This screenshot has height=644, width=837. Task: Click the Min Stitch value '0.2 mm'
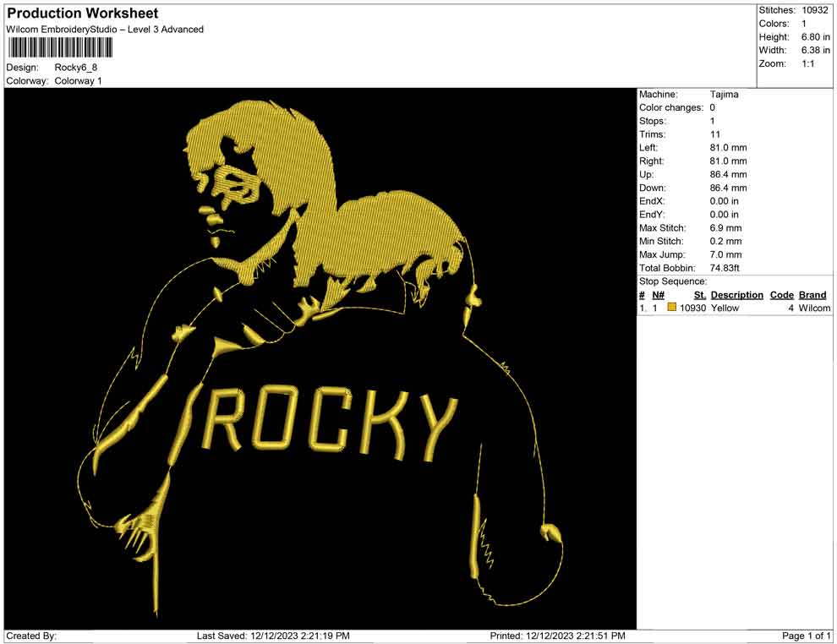click(725, 241)
